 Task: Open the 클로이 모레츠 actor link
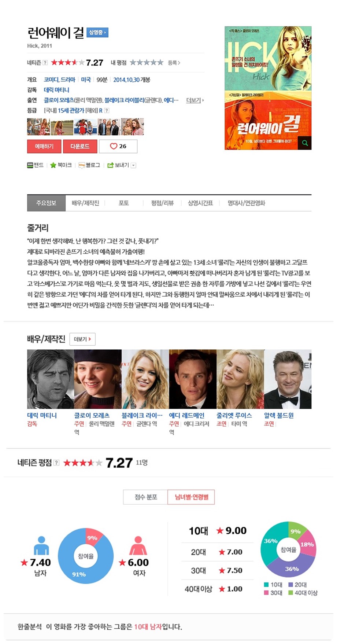coord(92,415)
